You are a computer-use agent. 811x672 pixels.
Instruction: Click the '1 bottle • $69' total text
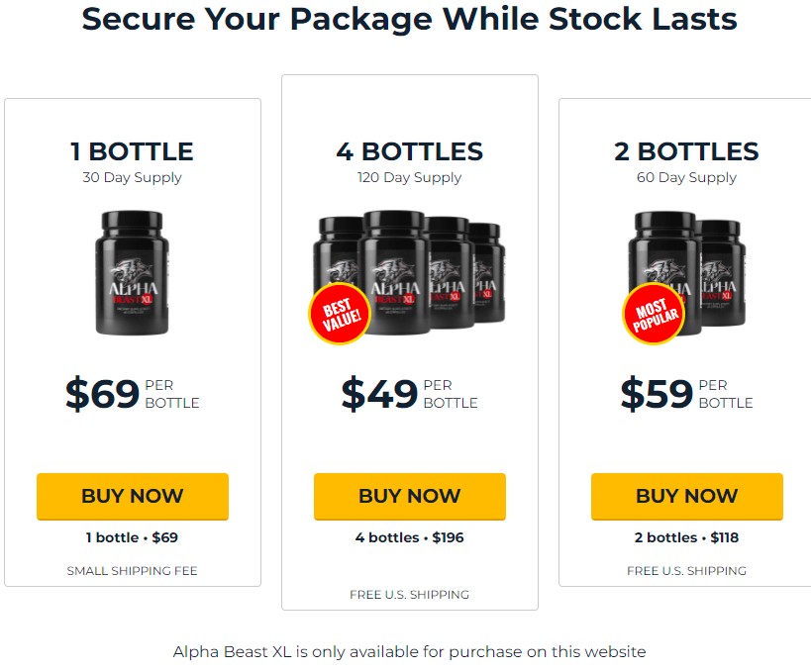tap(132, 537)
